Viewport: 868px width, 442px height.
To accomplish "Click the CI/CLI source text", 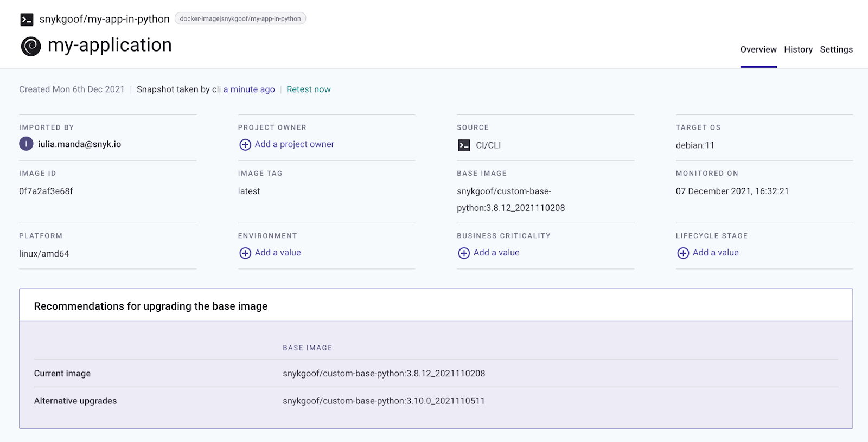I will [x=488, y=145].
